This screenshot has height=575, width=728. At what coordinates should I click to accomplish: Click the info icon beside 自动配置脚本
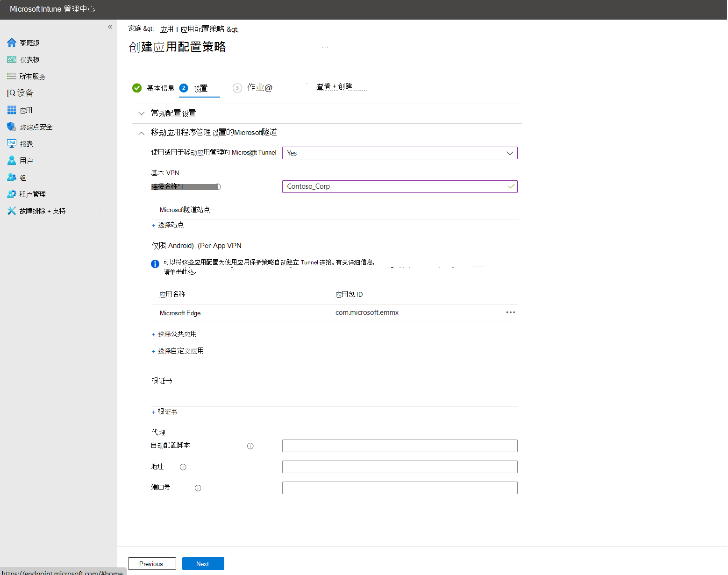click(250, 446)
